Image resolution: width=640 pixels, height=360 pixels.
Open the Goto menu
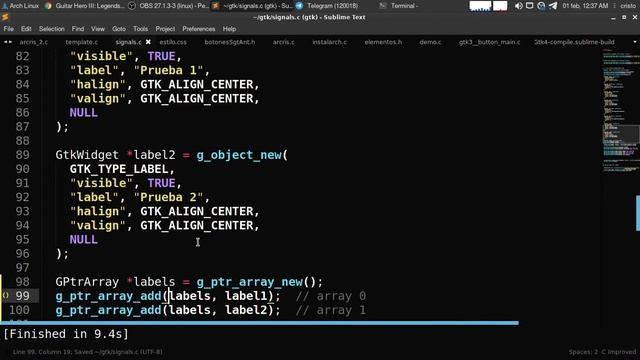(x=119, y=29)
